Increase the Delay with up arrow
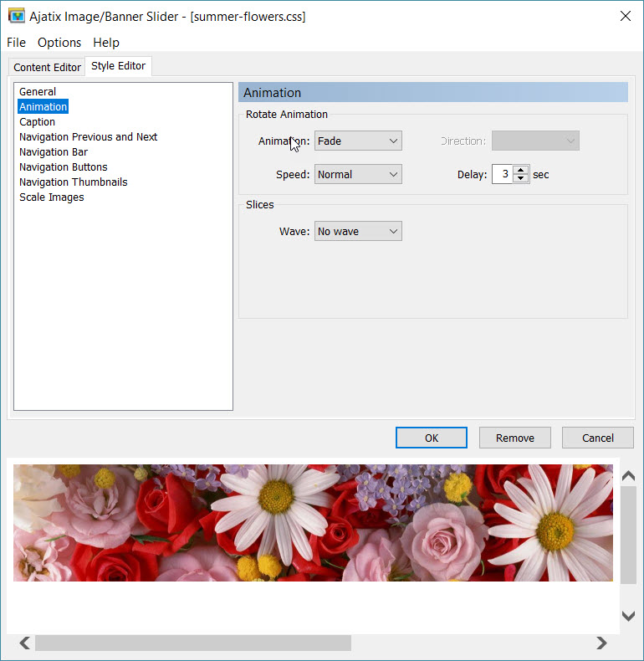The height and width of the screenshot is (661, 644). [521, 170]
